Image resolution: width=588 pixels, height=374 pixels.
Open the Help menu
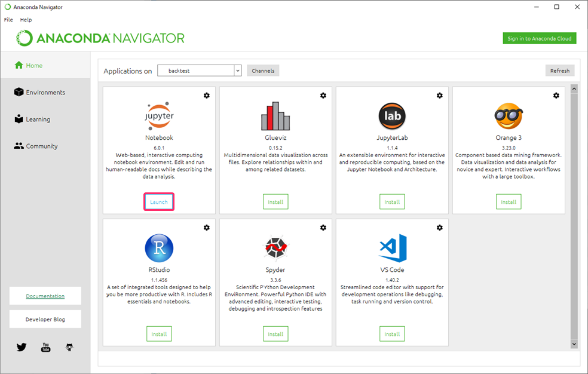pos(26,20)
